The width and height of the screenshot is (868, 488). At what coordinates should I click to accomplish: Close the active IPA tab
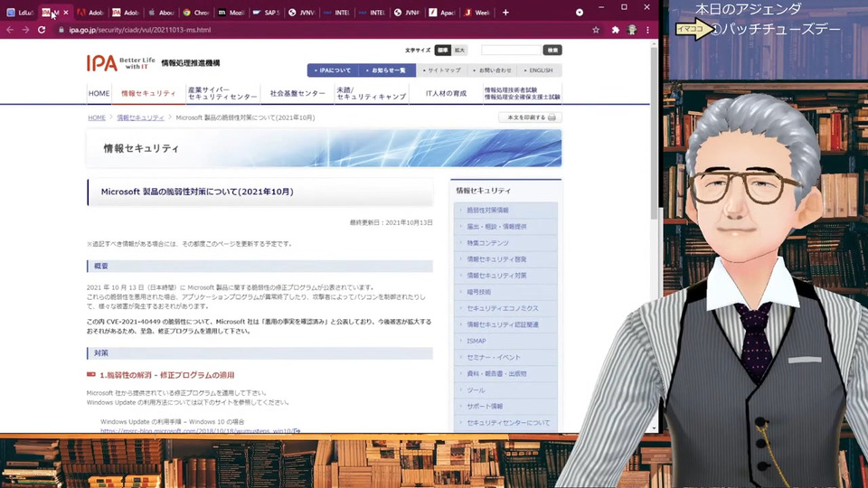[x=66, y=12]
